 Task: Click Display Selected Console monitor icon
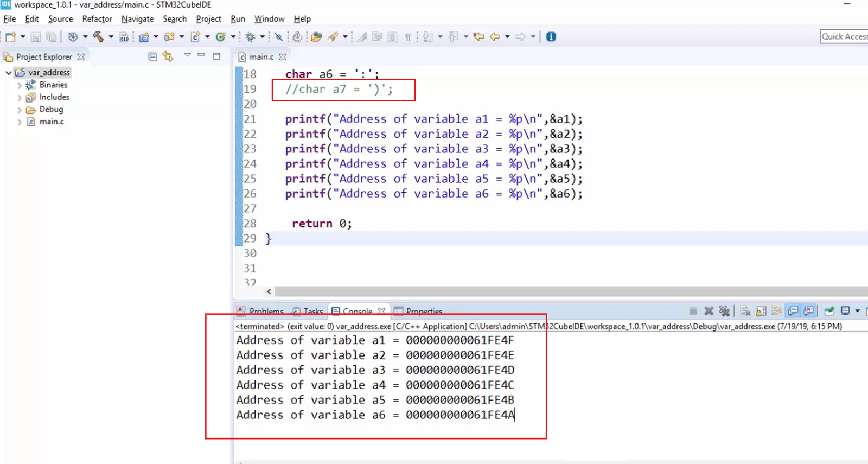click(x=845, y=311)
